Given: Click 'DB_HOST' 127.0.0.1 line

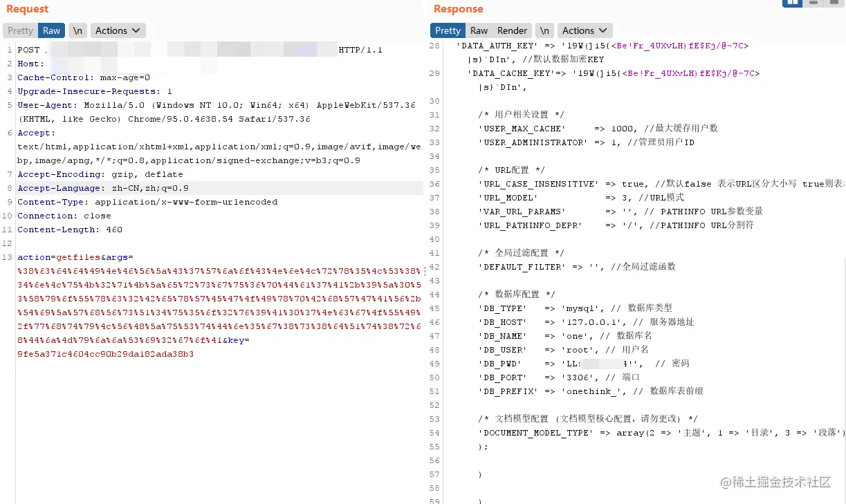Looking at the screenshot, I should (x=586, y=322).
